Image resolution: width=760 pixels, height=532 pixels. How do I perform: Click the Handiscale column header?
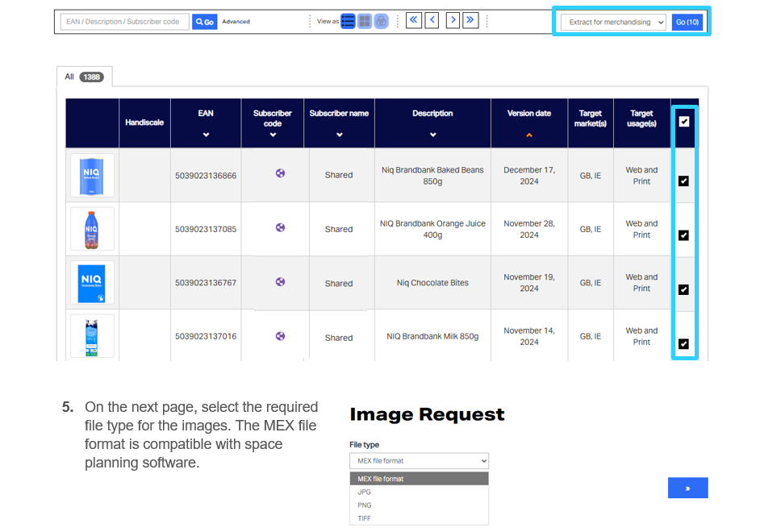click(144, 123)
